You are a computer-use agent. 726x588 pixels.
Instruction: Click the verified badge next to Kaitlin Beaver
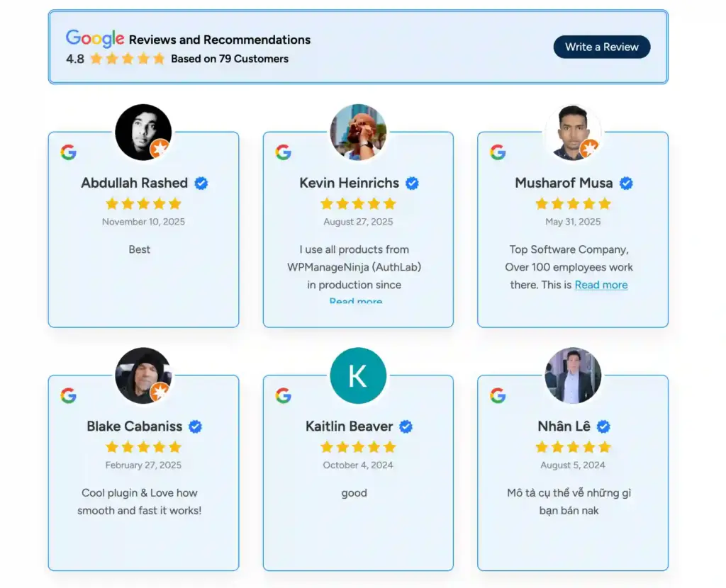pos(405,426)
